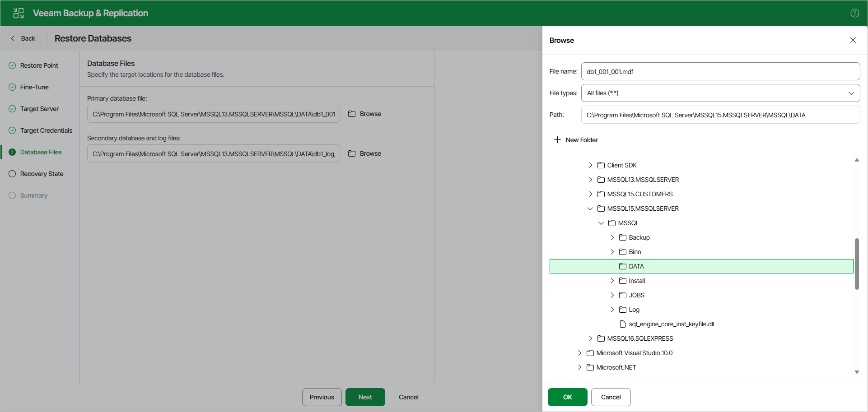The width and height of the screenshot is (868, 412).
Task: Click the secondary database and log files field
Action: tap(213, 153)
